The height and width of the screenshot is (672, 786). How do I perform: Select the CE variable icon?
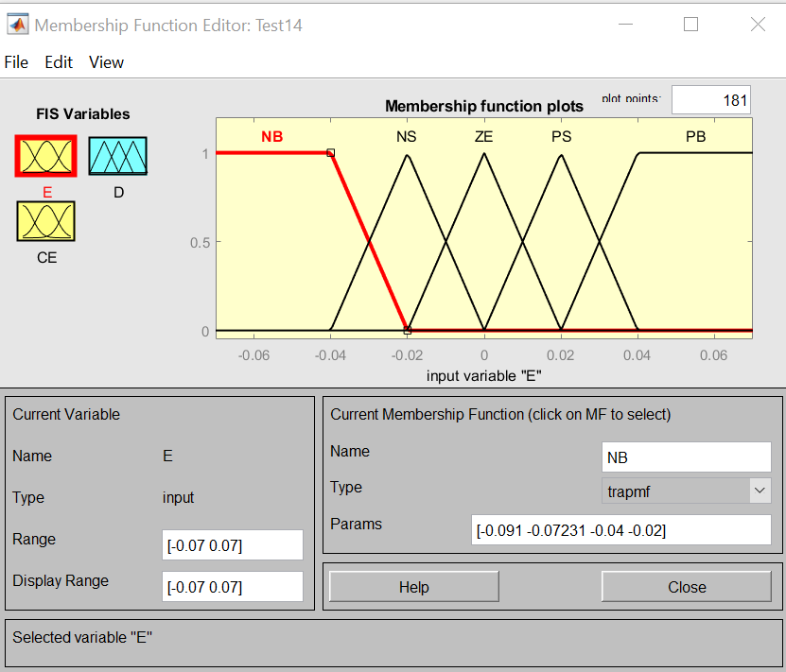click(45, 221)
